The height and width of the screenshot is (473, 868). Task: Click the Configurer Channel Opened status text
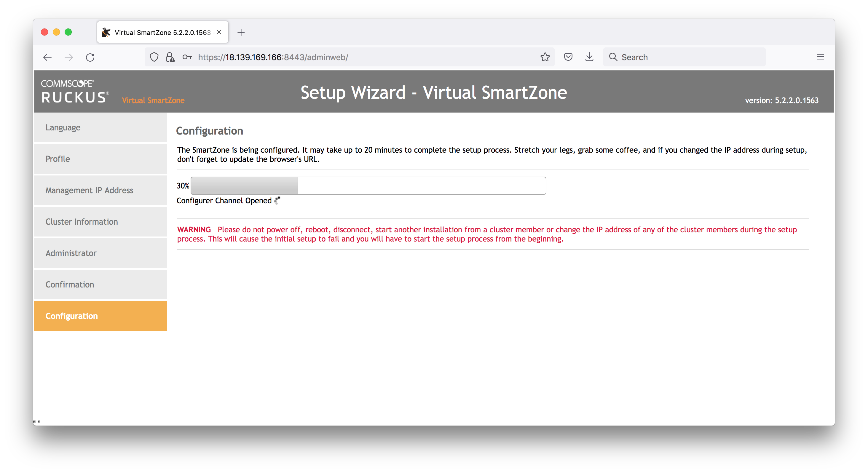(224, 201)
